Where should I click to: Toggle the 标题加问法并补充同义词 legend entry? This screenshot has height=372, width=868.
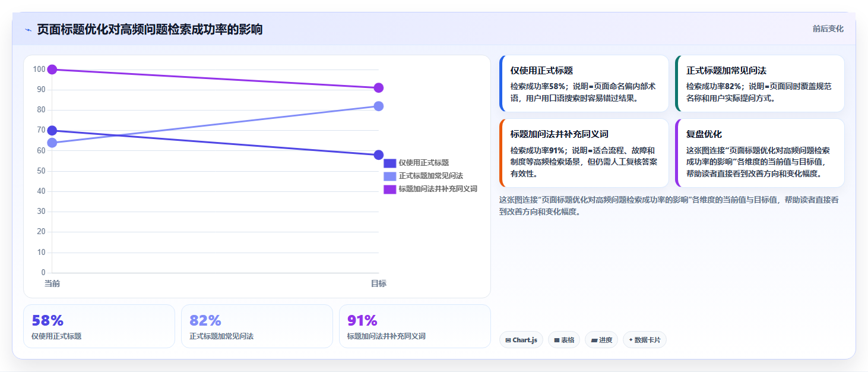coord(430,189)
